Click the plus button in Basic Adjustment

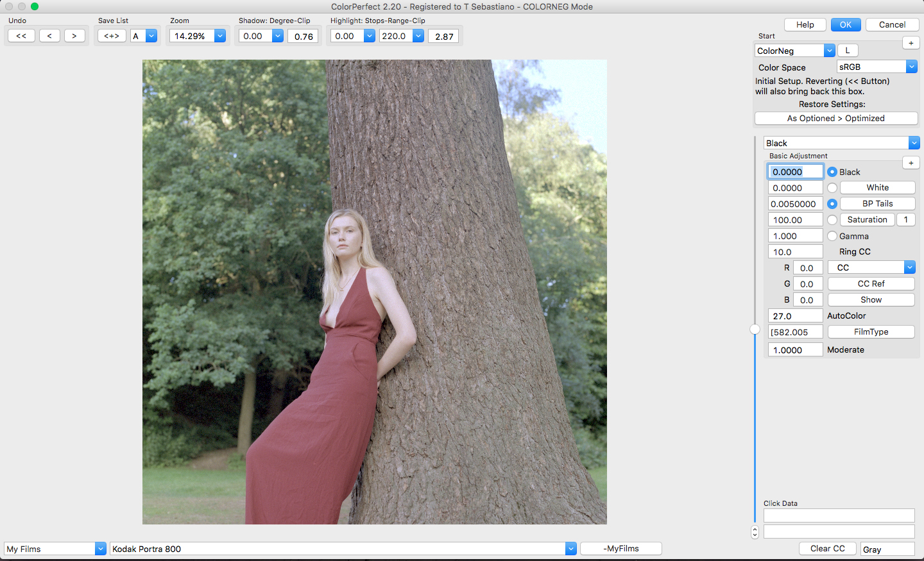[x=911, y=163]
